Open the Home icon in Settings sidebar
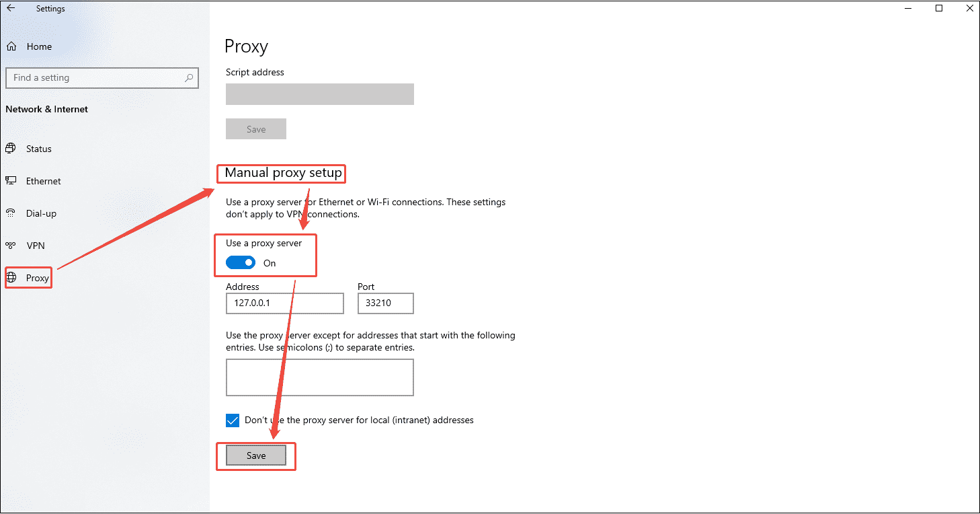This screenshot has height=514, width=980. 11,46
